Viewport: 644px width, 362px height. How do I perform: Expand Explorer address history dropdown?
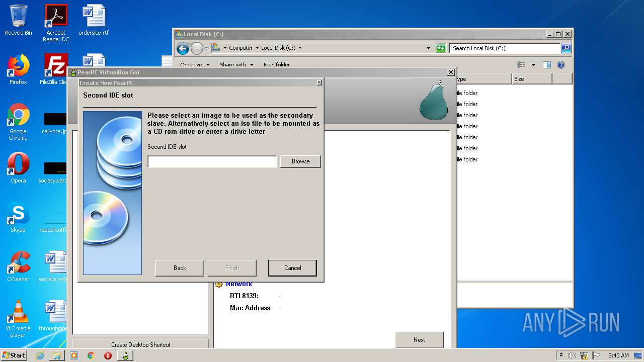(428, 48)
